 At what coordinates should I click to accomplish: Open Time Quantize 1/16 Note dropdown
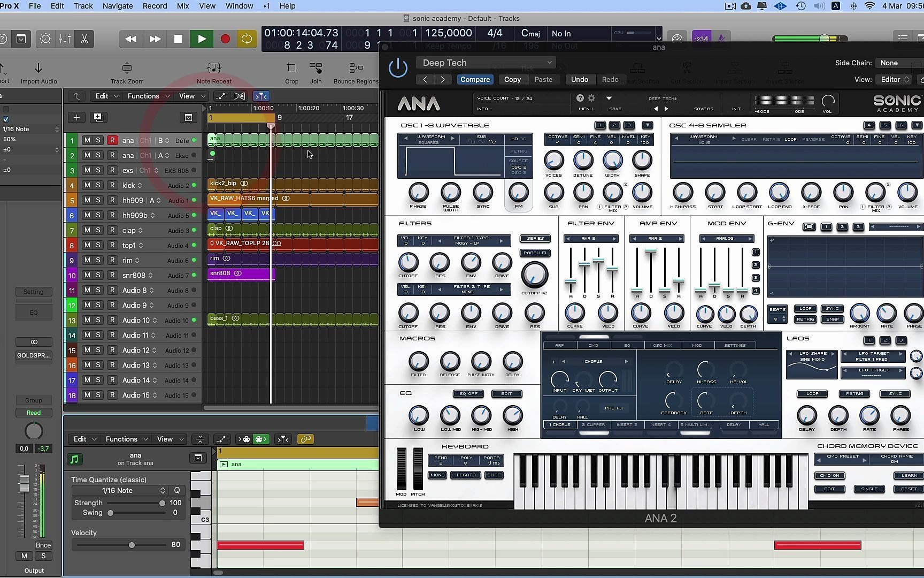(x=119, y=490)
